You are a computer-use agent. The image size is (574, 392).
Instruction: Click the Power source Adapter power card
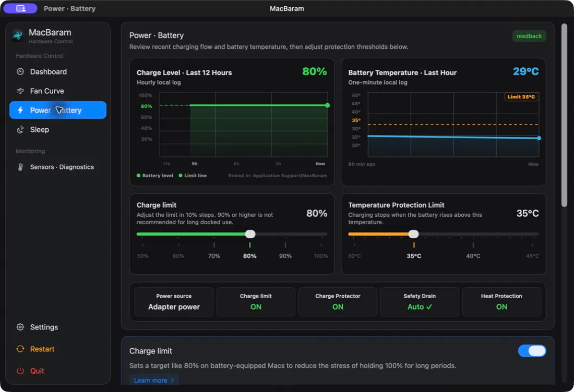click(x=174, y=302)
